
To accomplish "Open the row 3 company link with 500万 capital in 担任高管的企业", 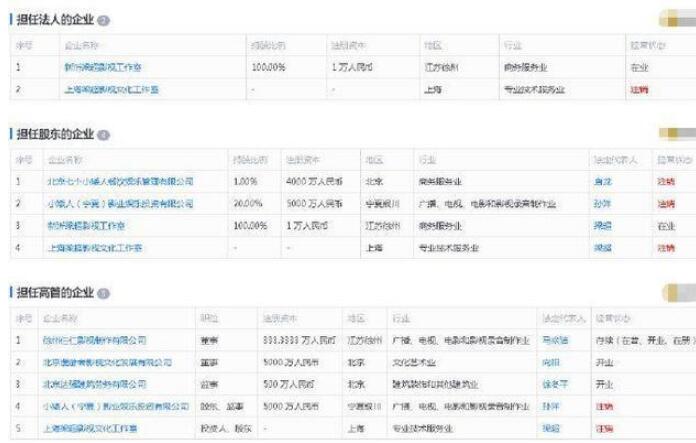I will point(95,384).
